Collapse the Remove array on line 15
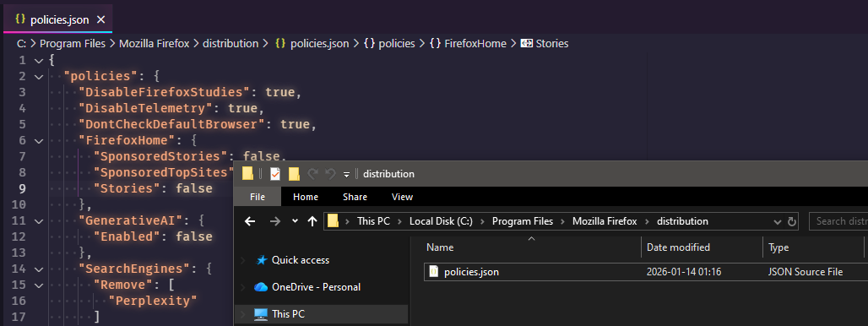Image resolution: width=868 pixels, height=326 pixels. pyautogui.click(x=38, y=285)
